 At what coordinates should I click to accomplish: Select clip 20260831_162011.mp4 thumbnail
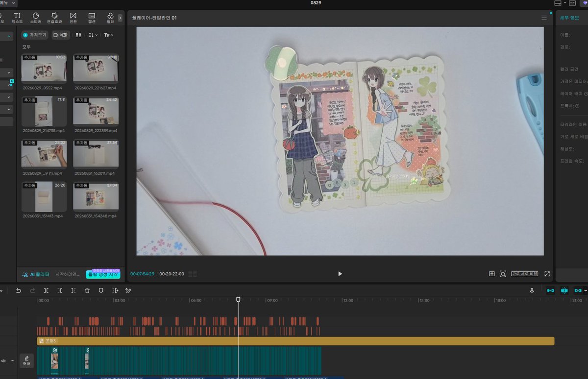[x=96, y=153]
